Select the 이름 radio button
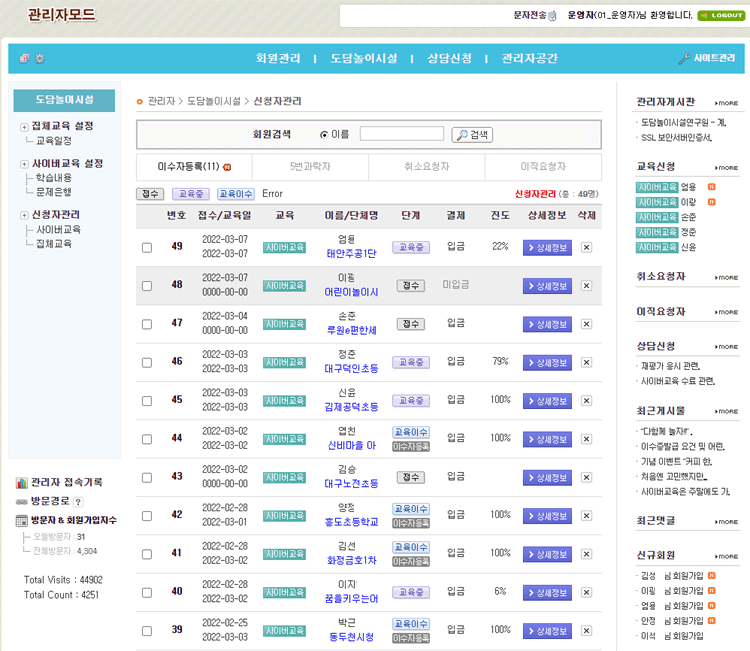The width and height of the screenshot is (750, 651). point(324,135)
